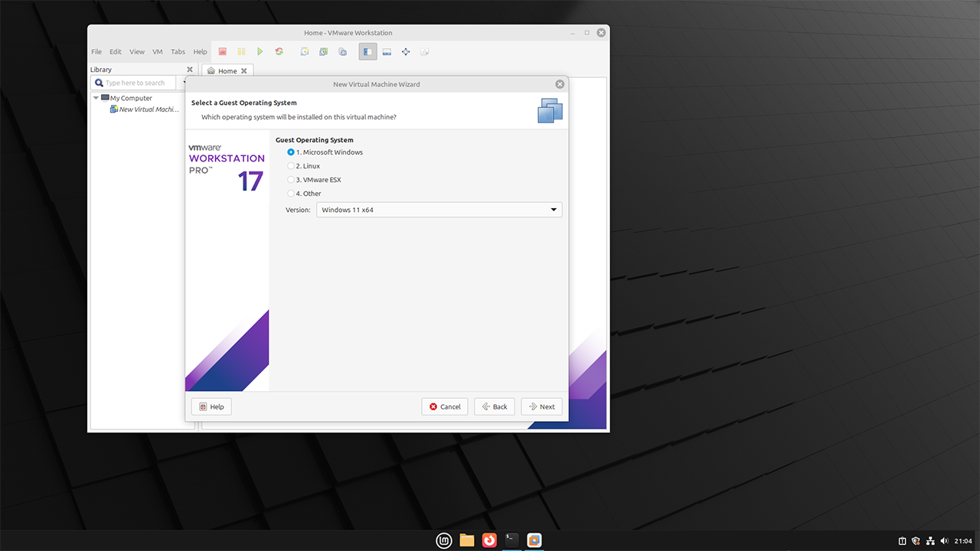Click the volume speaker tray icon

tap(943, 541)
